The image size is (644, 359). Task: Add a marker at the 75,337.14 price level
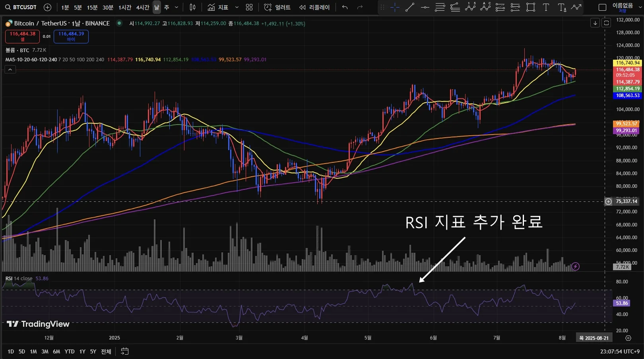pyautogui.click(x=608, y=201)
